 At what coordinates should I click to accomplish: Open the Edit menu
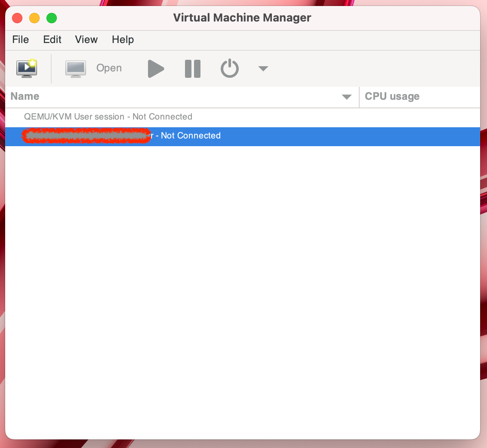[x=52, y=40]
